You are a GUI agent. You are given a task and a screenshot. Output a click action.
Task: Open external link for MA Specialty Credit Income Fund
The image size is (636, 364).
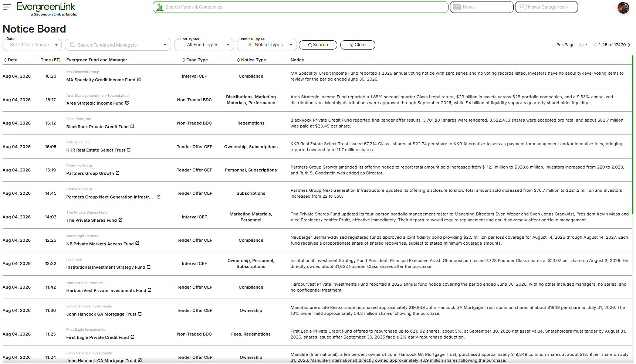pos(139,79)
